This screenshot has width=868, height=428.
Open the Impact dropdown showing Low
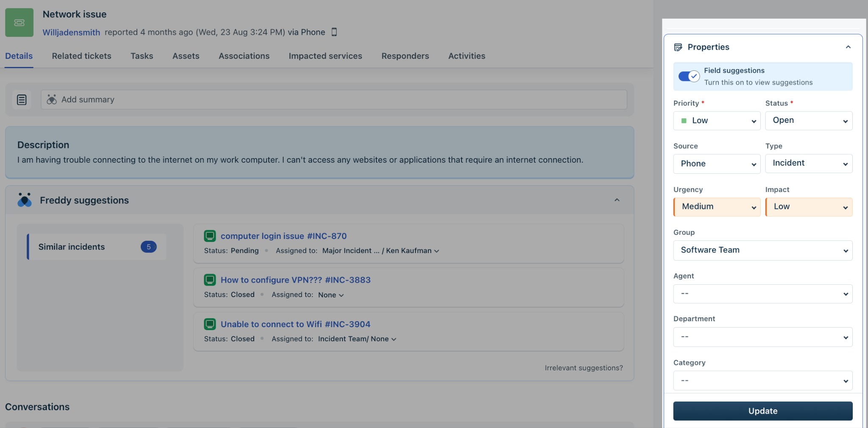click(x=809, y=207)
